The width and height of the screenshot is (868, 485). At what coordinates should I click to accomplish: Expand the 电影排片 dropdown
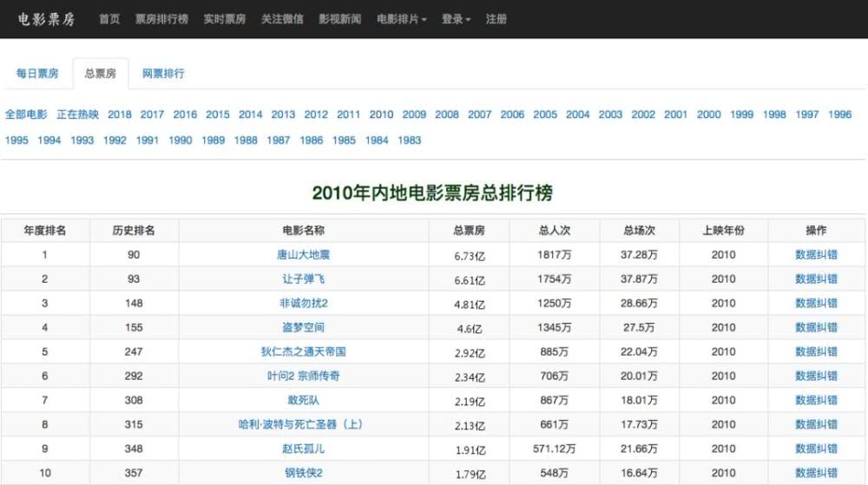[401, 19]
